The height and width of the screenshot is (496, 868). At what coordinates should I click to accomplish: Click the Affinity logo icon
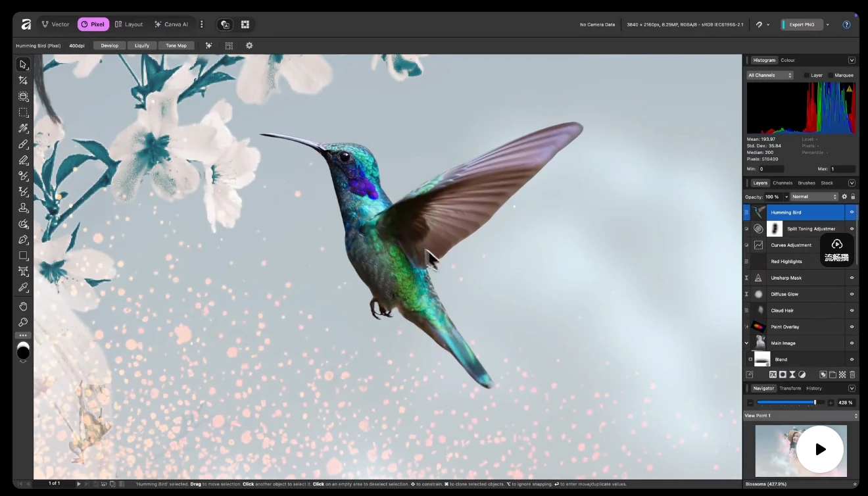click(x=26, y=24)
